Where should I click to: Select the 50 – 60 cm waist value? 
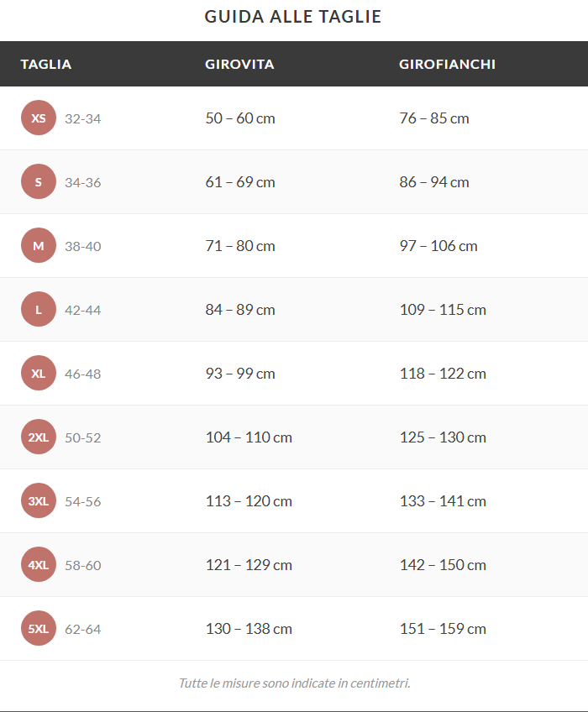tap(240, 118)
